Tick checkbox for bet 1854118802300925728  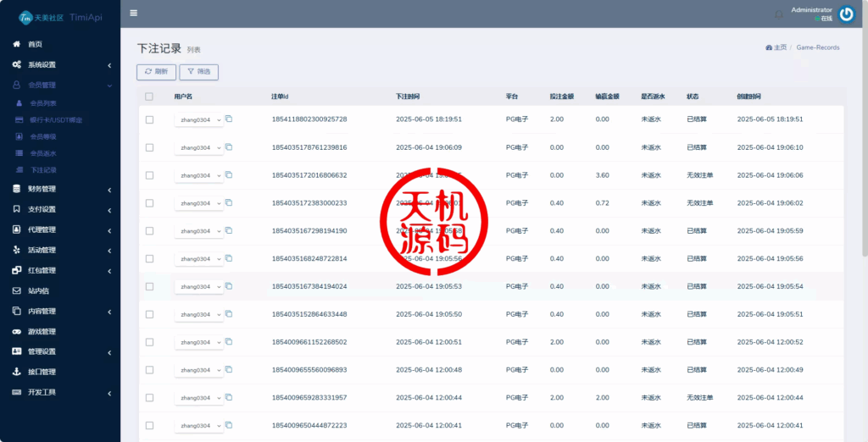click(x=149, y=119)
